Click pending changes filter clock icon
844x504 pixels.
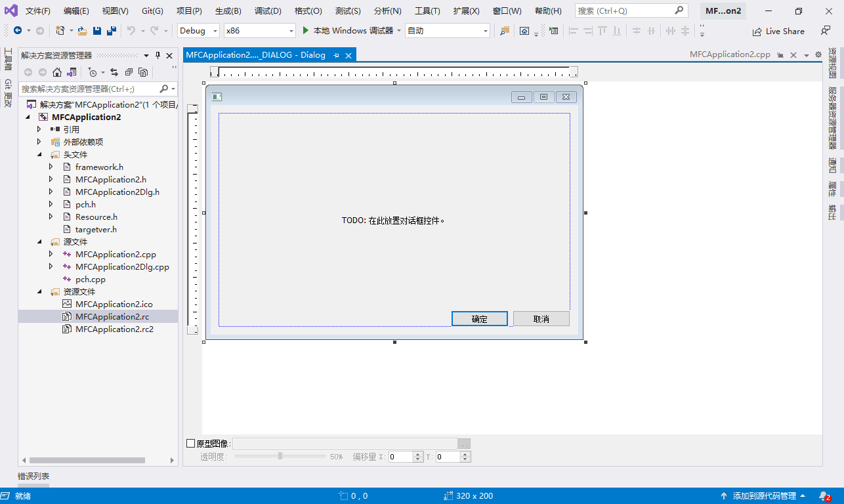93,72
